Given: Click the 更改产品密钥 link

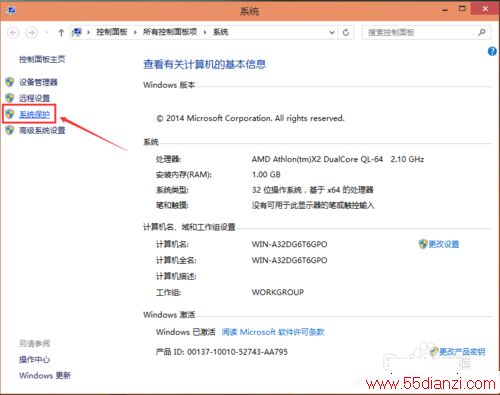Looking at the screenshot, I should [x=462, y=352].
